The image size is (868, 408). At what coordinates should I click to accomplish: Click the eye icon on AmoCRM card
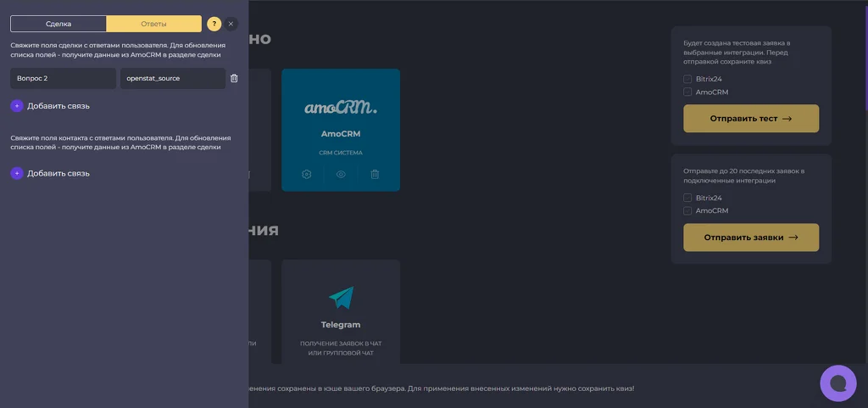pyautogui.click(x=341, y=175)
